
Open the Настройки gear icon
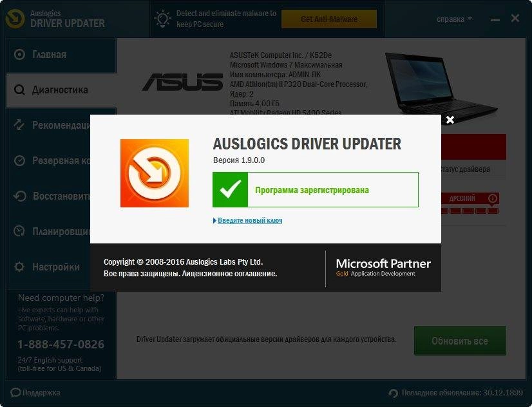[19, 267]
